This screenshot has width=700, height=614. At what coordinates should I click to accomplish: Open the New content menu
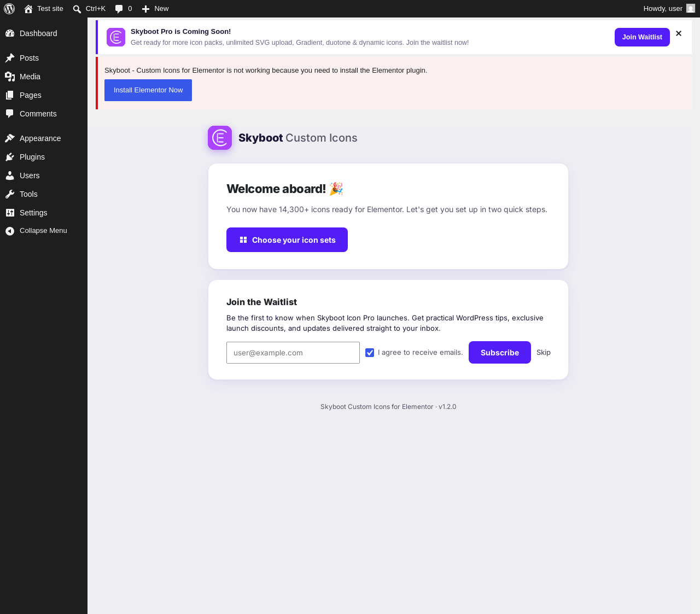[155, 9]
